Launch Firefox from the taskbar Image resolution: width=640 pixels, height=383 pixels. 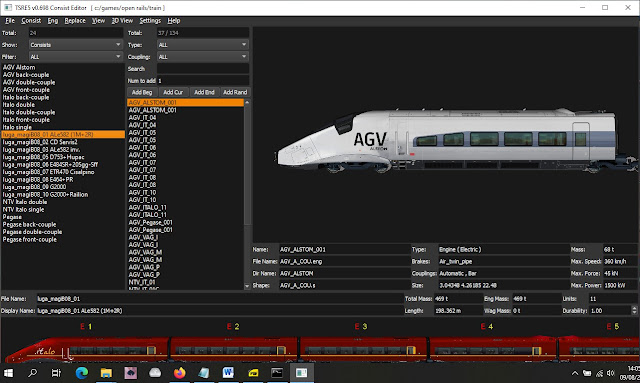point(179,372)
